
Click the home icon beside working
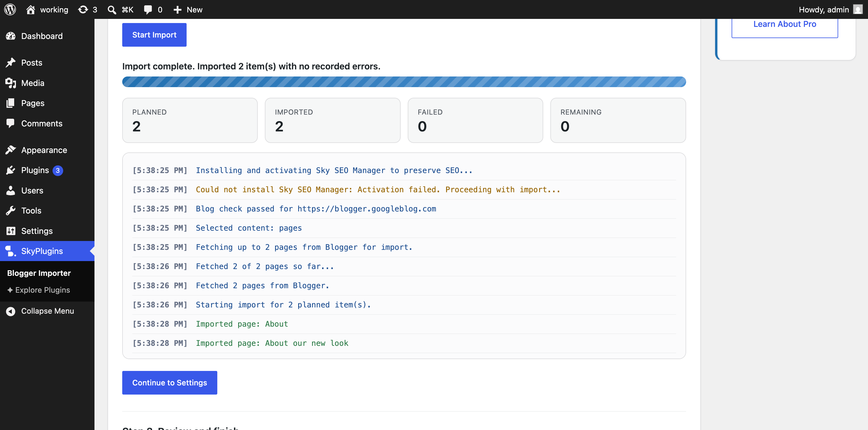pos(31,9)
